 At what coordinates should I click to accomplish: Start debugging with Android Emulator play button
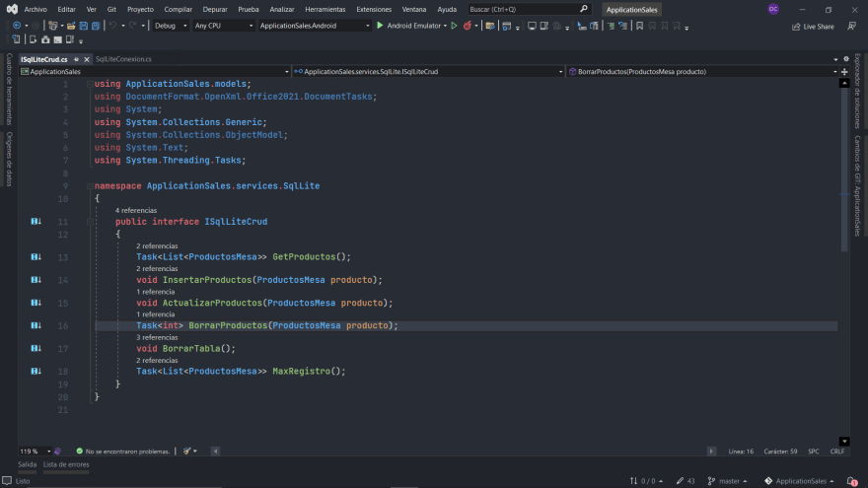[x=380, y=26]
